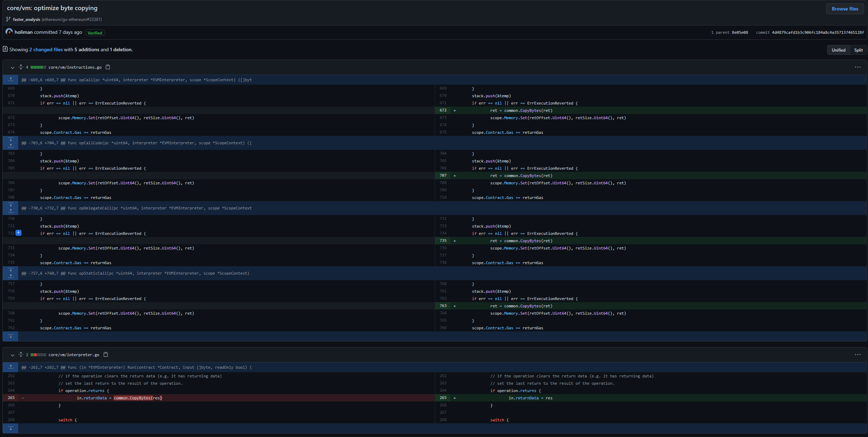
Task: Click added line number 735
Action: tap(443, 240)
